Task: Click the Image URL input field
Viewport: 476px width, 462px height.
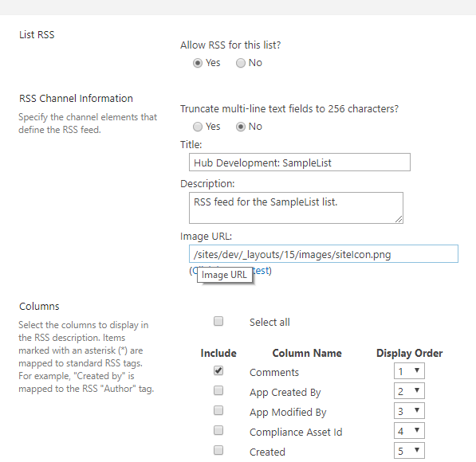Action: pyautogui.click(x=324, y=254)
